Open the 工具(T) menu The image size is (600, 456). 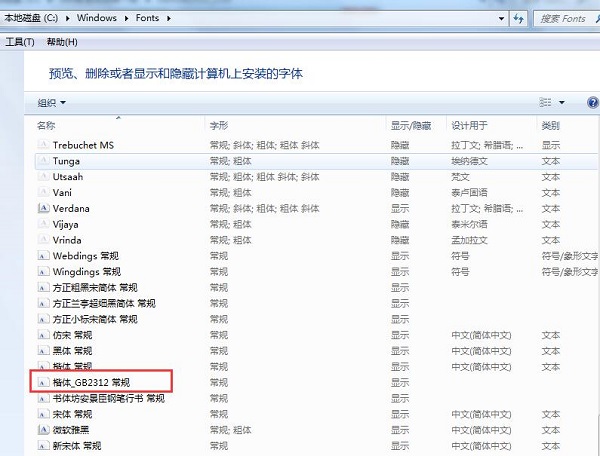click(20, 42)
